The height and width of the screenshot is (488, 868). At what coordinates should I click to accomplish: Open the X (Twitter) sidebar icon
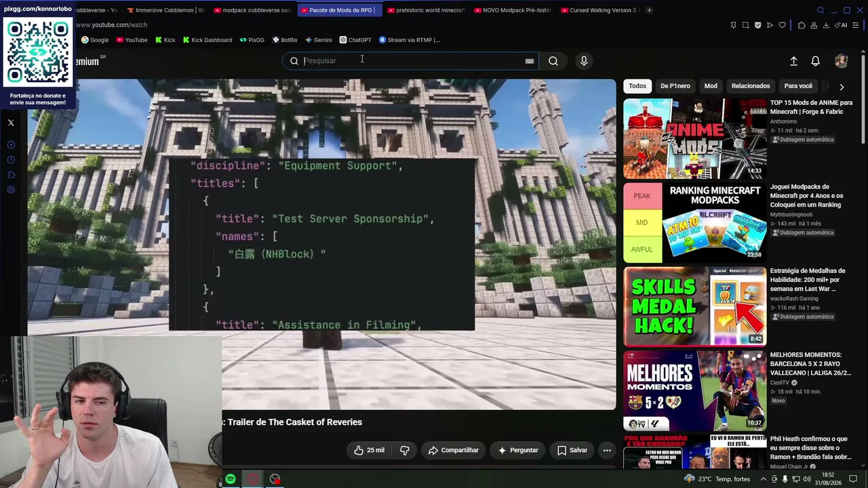point(11,123)
